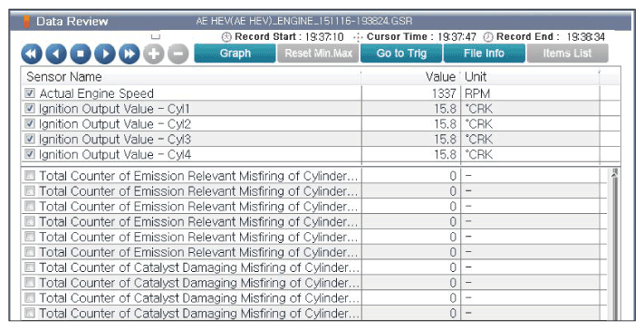Viewport: 644px width, 330px height.
Task: Jump to trigger with Go to Trig
Action: pyautogui.click(x=401, y=53)
